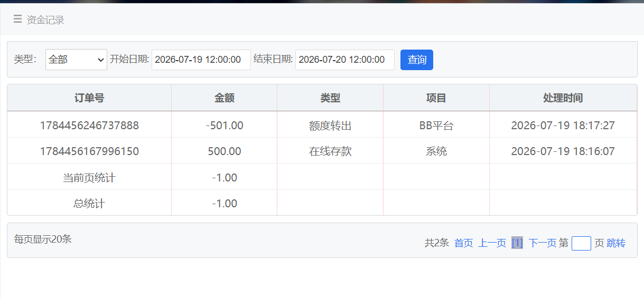Image resolution: width=644 pixels, height=298 pixels.
Task: Click the 处理时间 column header
Action: [x=563, y=98]
